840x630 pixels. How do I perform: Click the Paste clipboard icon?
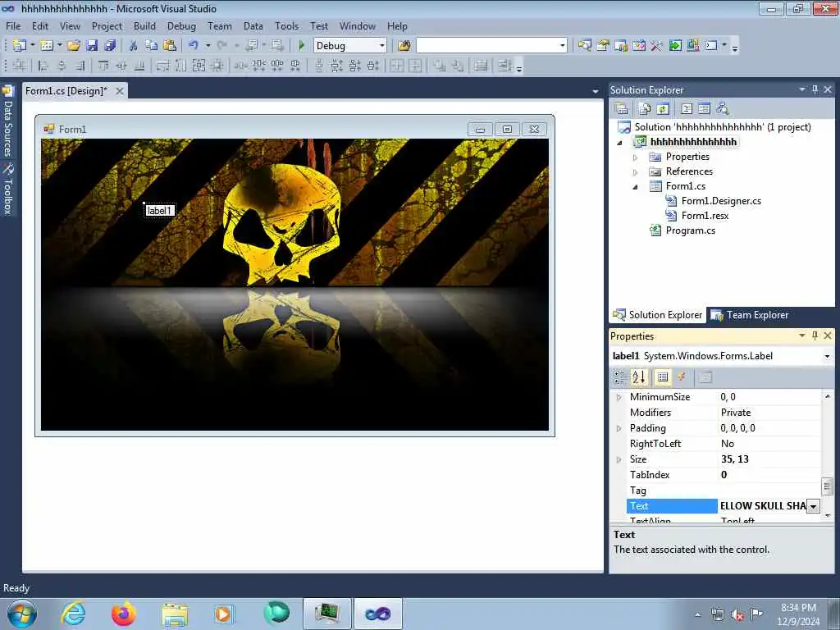tap(170, 46)
